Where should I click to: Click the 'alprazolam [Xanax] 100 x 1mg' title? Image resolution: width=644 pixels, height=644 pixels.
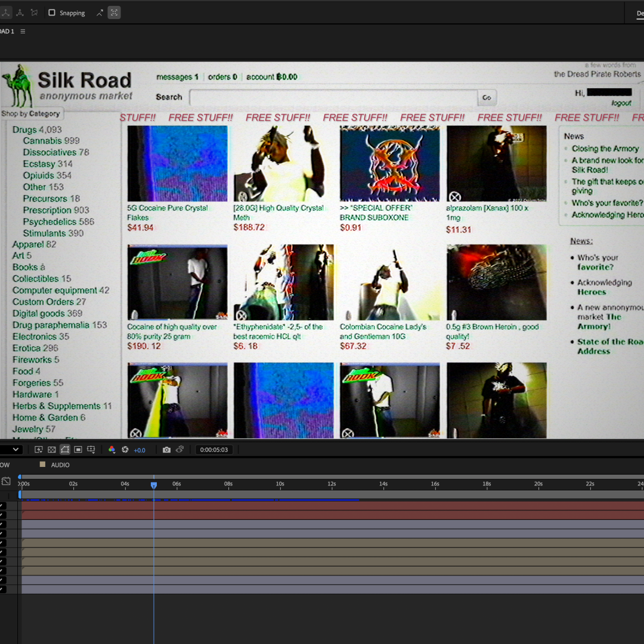coord(487,213)
